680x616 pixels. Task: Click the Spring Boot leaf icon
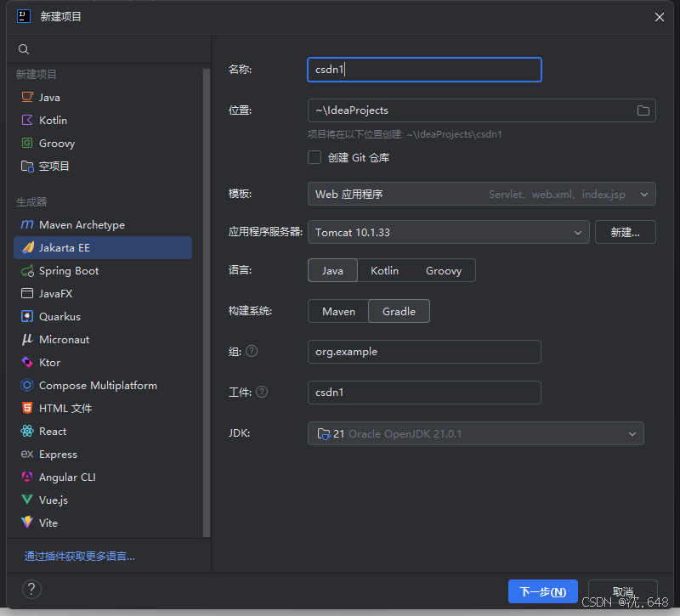27,271
